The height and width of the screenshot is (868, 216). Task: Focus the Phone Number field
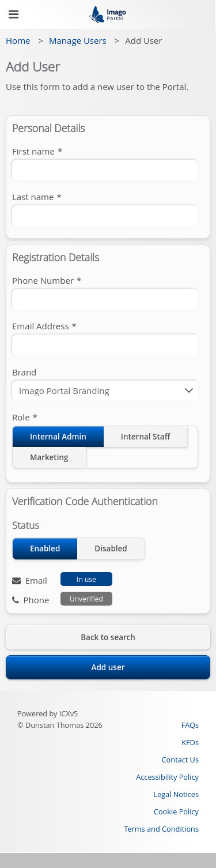click(105, 299)
